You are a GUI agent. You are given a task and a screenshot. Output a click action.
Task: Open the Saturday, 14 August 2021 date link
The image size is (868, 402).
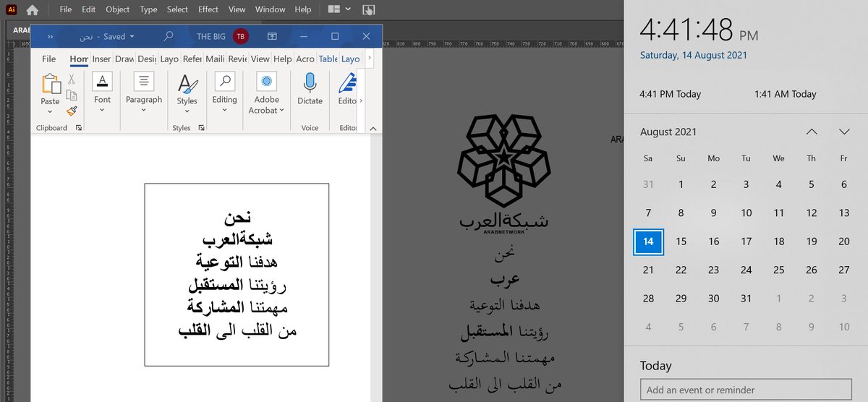[x=694, y=55]
